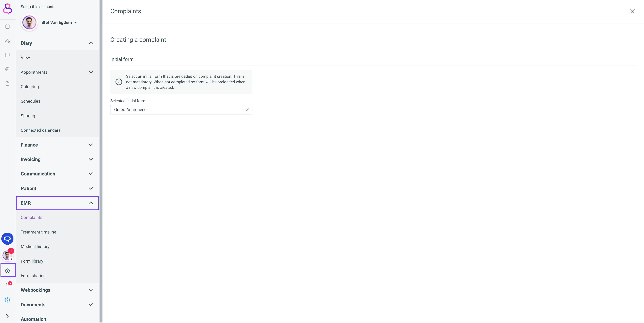Open the Stef Van Egdom account dropdown

(x=59, y=23)
